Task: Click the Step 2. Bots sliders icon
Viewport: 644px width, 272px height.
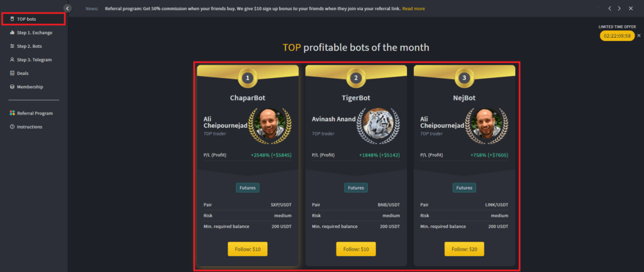Action: [x=13, y=46]
